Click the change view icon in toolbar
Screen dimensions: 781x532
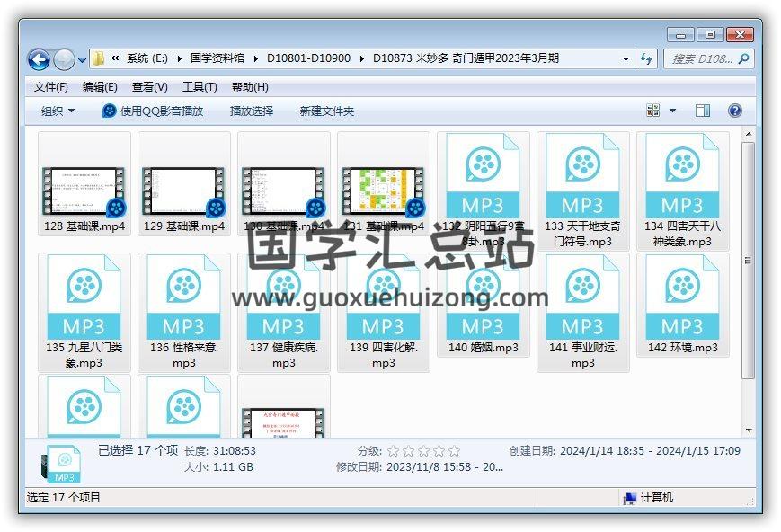click(x=654, y=111)
